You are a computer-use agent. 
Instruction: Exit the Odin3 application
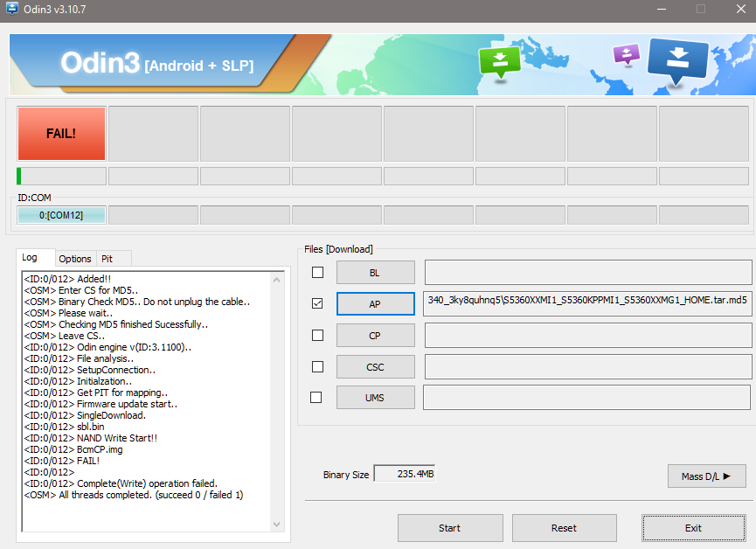[693, 528]
